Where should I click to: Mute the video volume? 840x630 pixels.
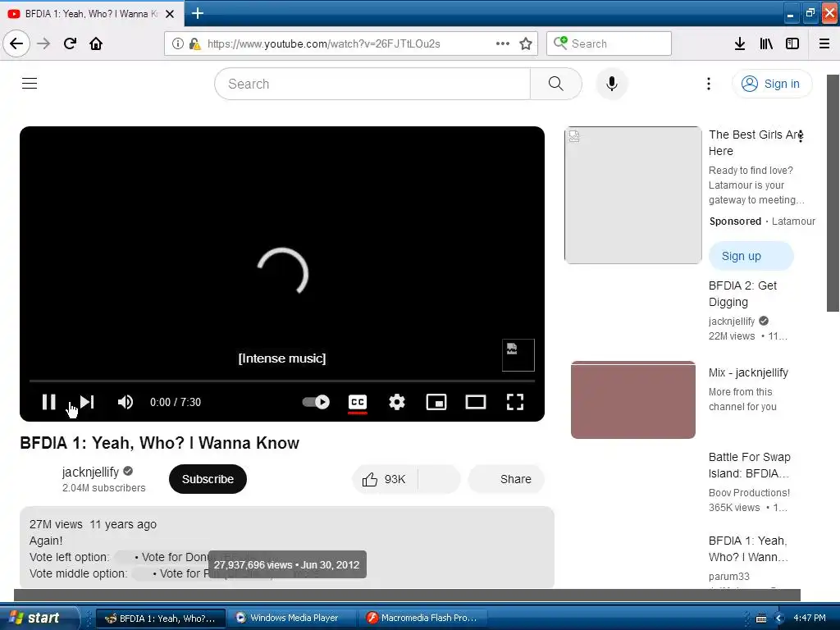126,402
